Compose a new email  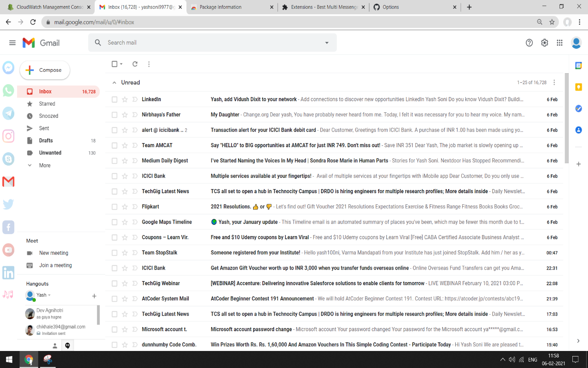click(x=45, y=70)
